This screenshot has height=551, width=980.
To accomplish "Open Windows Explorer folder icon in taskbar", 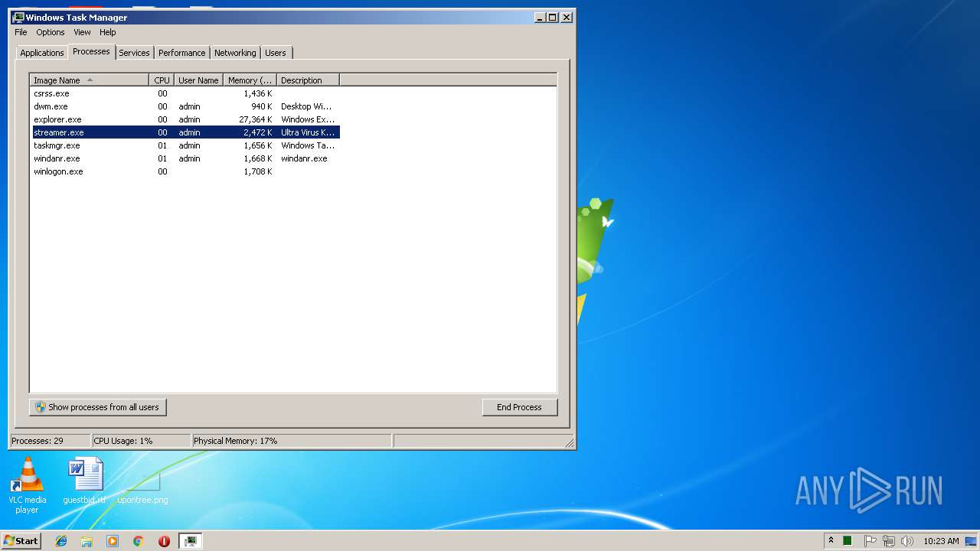I will pyautogui.click(x=87, y=541).
